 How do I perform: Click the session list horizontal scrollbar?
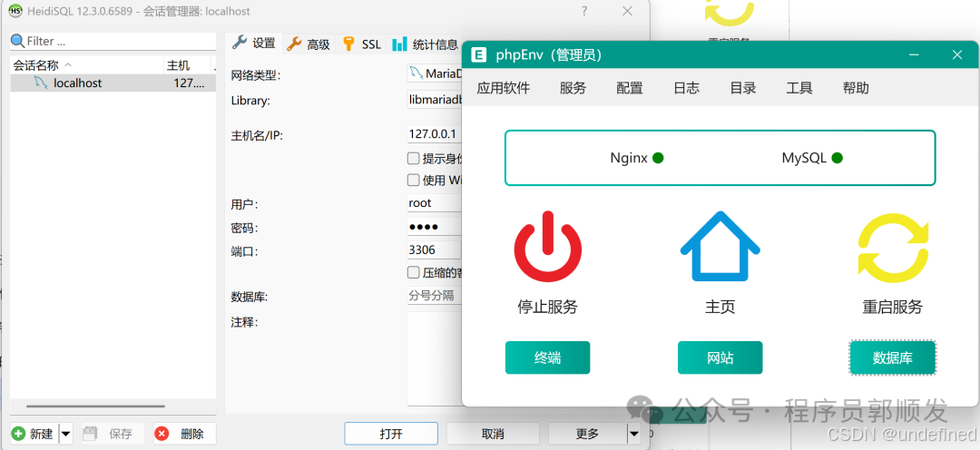tap(95, 406)
